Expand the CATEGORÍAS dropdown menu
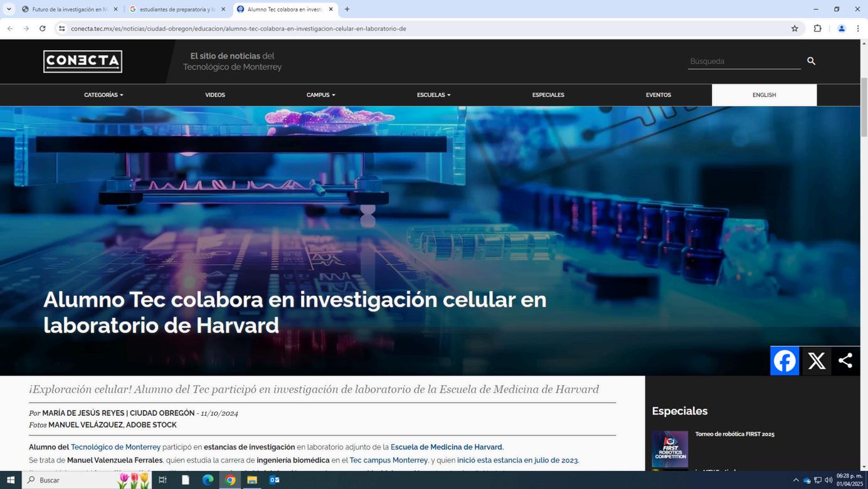Image resolution: width=868 pixels, height=489 pixels. [103, 95]
